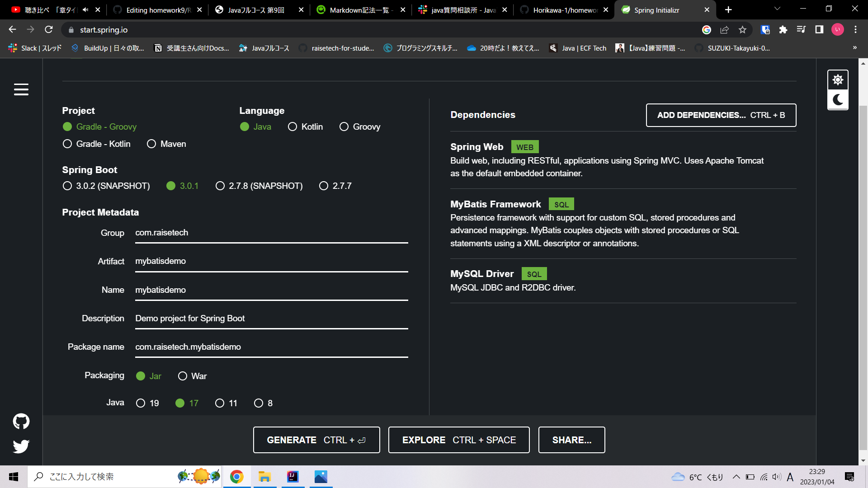This screenshot has width=868, height=488.
Task: Enable dark mode via the moon icon
Action: 838,100
